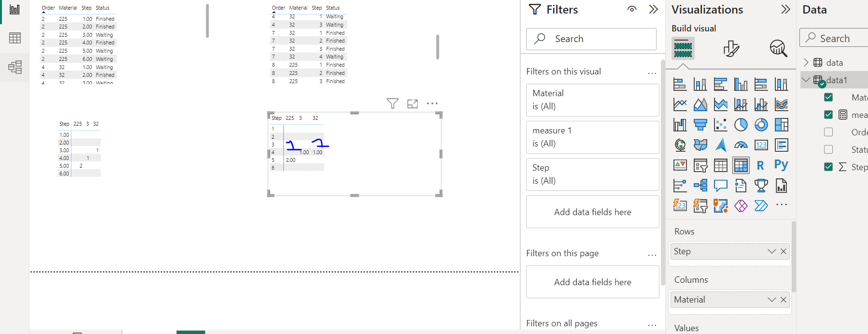
Task: Select Power Apps visual
Action: click(x=741, y=206)
